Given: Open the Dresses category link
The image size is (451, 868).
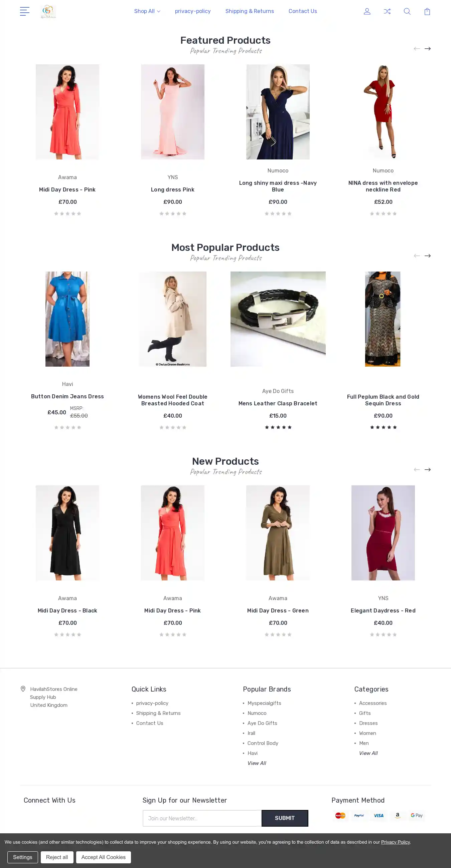Looking at the screenshot, I should click(x=368, y=723).
